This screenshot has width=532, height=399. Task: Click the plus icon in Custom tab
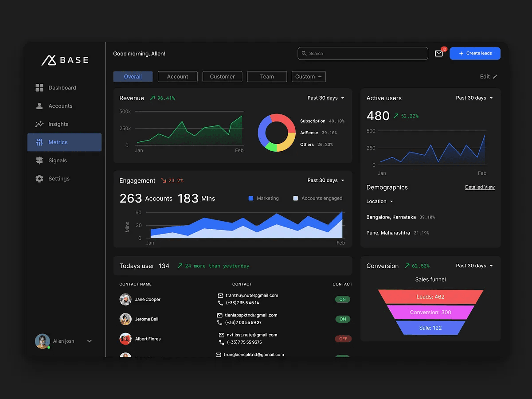click(320, 77)
